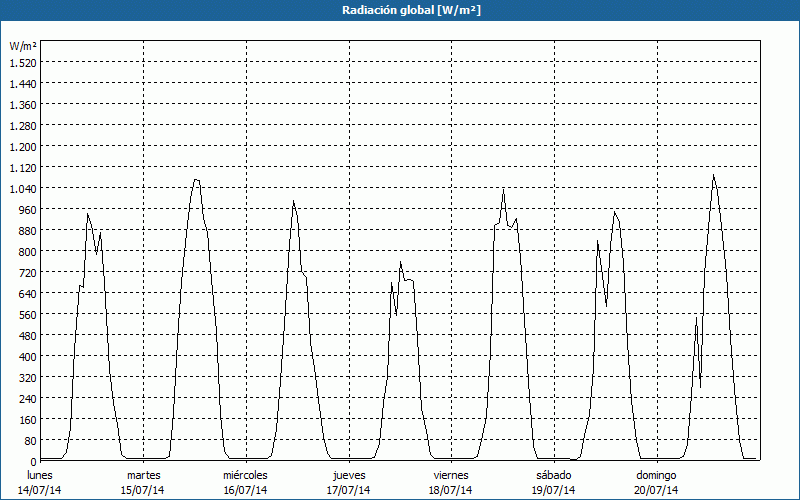Click the 20/07/14 date label
Viewport: 800px width, 500px height.
(x=656, y=490)
